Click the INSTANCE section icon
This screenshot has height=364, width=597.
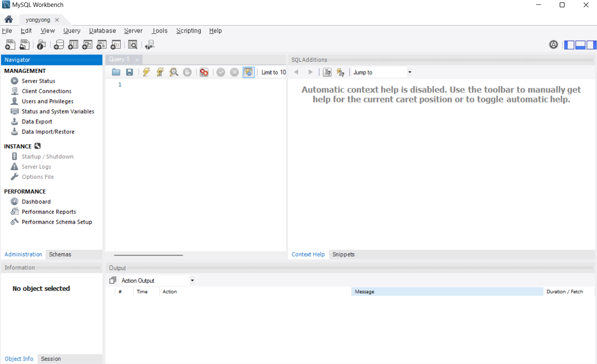coord(38,146)
